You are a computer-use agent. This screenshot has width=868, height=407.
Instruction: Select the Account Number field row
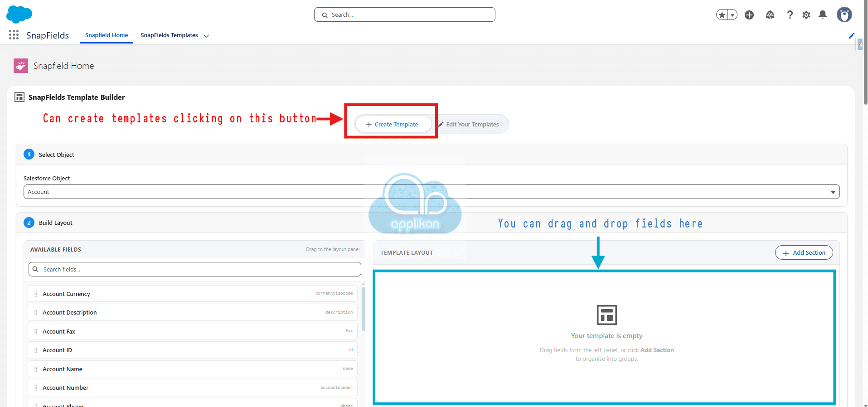click(193, 388)
